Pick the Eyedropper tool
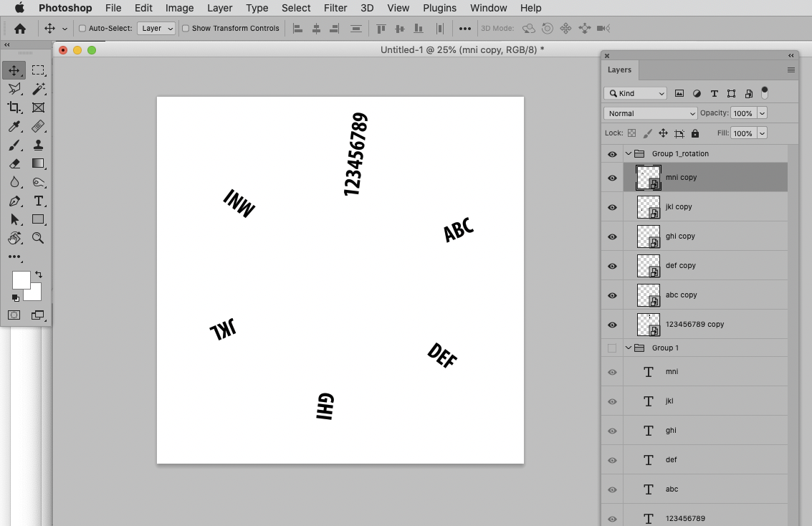 (16, 125)
